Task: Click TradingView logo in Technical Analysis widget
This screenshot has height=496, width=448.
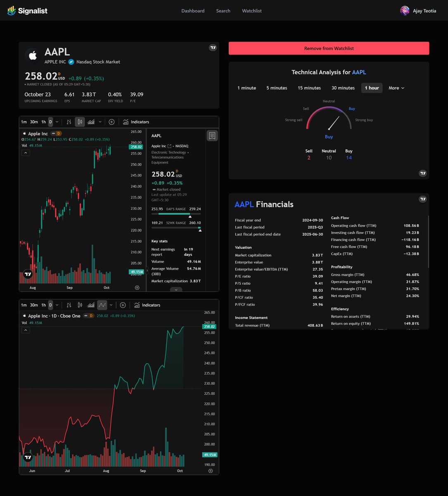Action: 422,173
